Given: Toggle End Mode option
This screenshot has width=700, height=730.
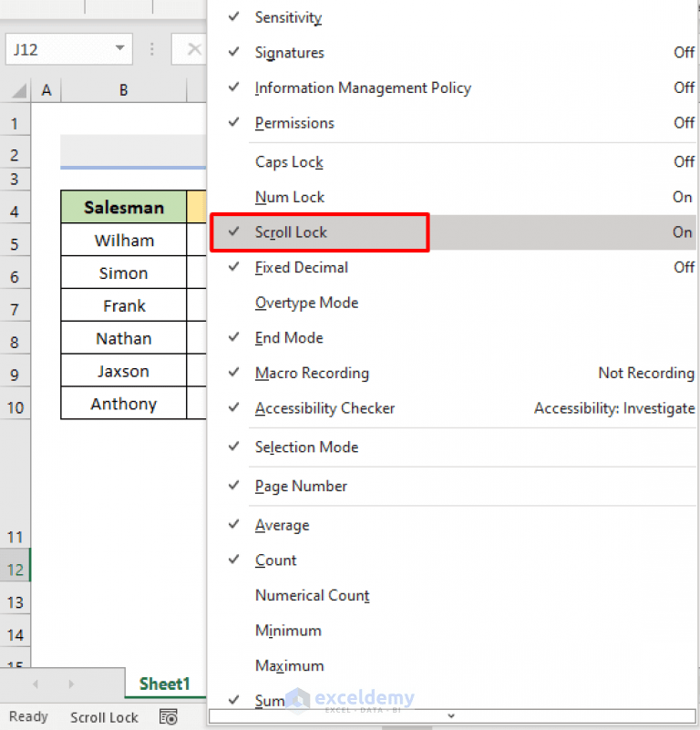Looking at the screenshot, I should pos(452,338).
